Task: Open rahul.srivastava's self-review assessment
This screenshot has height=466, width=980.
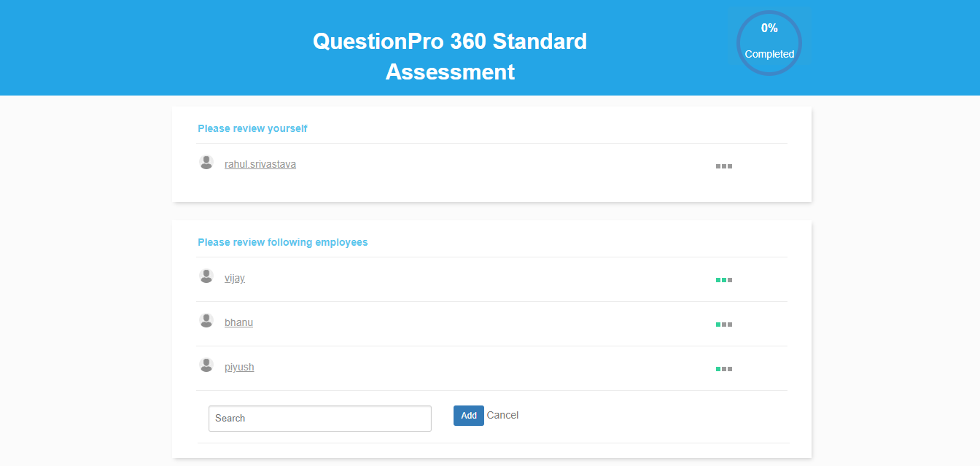Action: pyautogui.click(x=260, y=163)
